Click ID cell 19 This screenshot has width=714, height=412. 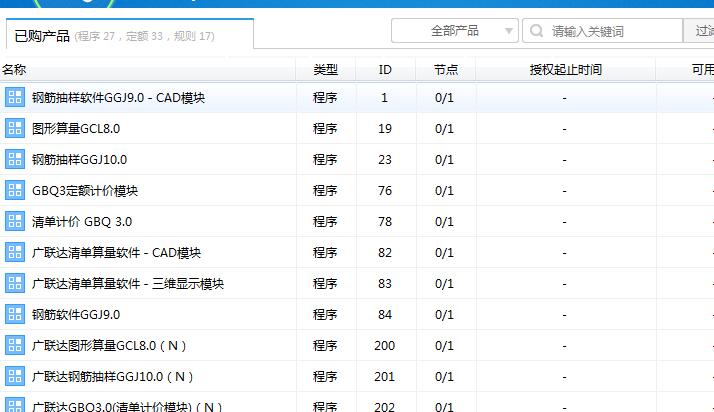pyautogui.click(x=385, y=129)
